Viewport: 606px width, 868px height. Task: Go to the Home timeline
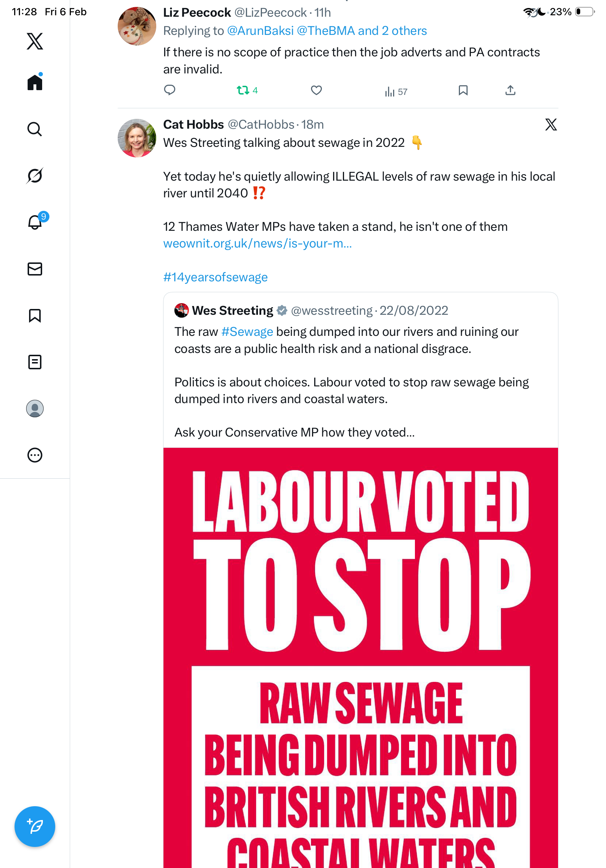coord(35,82)
